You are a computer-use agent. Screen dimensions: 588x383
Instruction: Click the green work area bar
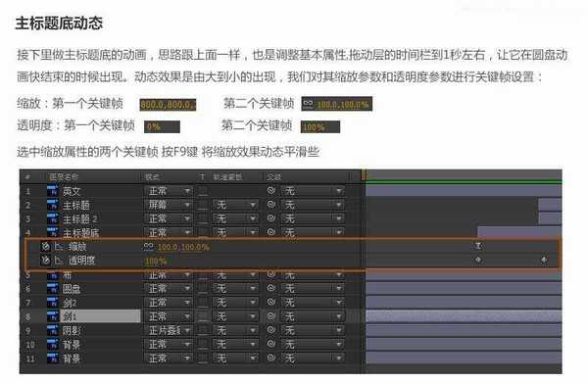pyautogui.click(x=464, y=182)
